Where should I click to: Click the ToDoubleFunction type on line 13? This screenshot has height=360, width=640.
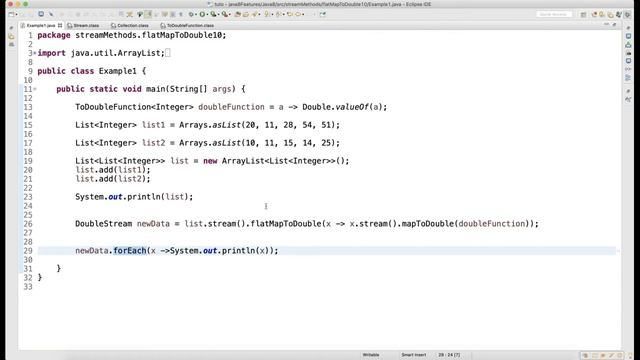point(113,107)
